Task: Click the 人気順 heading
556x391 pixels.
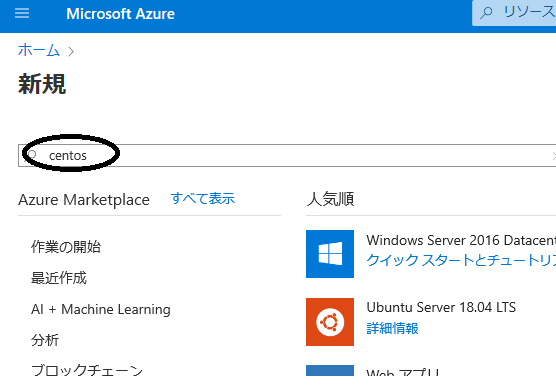Action: click(x=330, y=199)
